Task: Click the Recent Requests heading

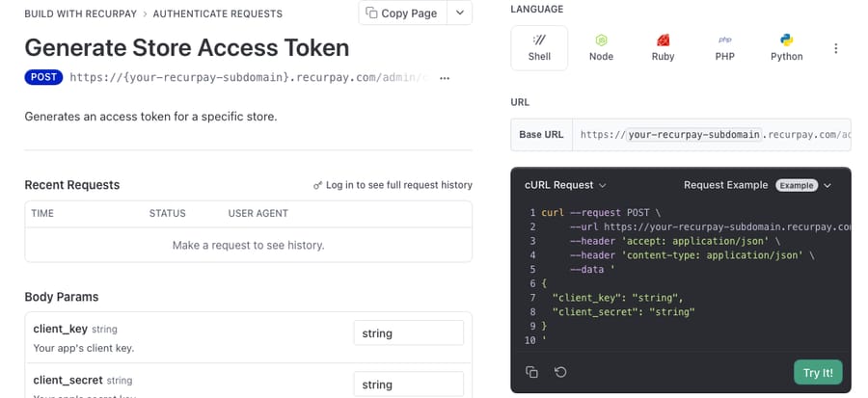Action: coord(72,185)
